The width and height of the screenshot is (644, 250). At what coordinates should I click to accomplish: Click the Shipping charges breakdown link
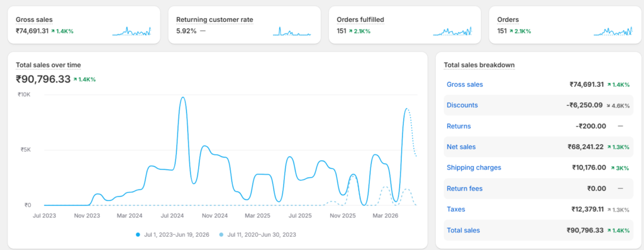474,168
